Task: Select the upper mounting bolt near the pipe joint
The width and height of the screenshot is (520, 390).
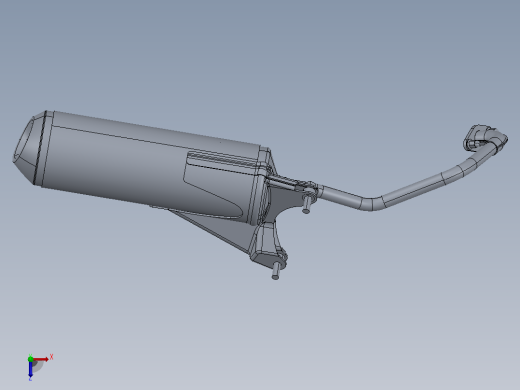Action: click(x=307, y=204)
